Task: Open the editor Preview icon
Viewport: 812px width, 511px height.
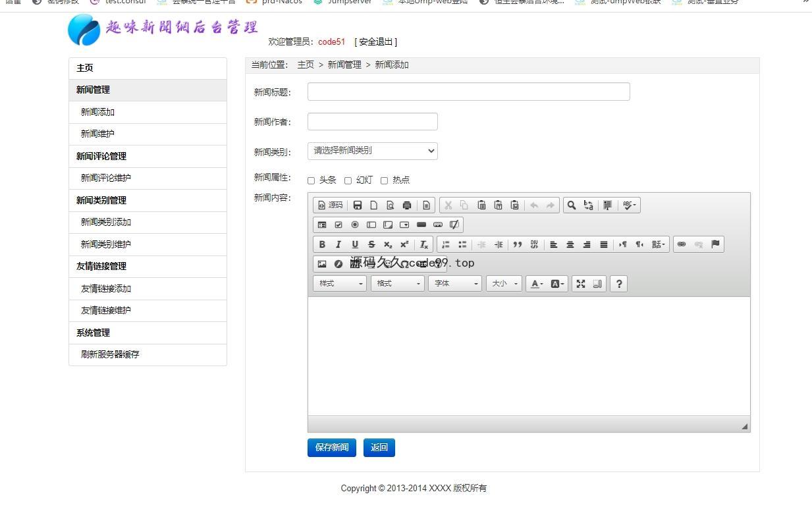Action: tap(391, 205)
